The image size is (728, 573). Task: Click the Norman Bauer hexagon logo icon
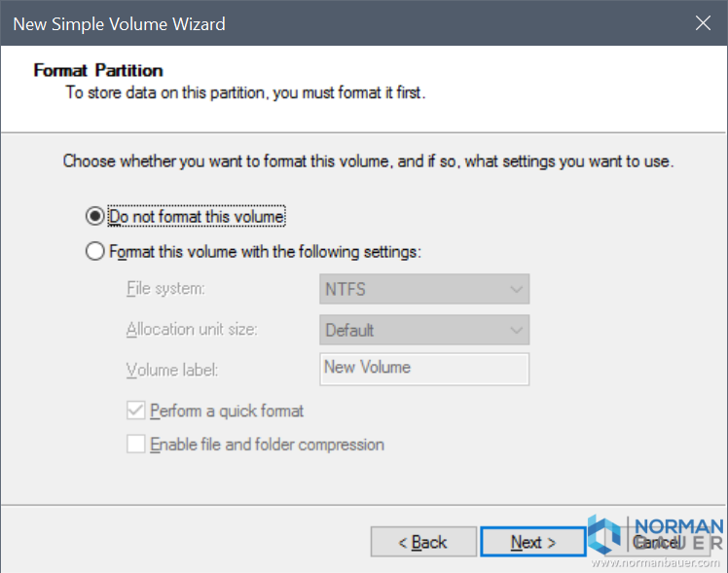point(604,535)
